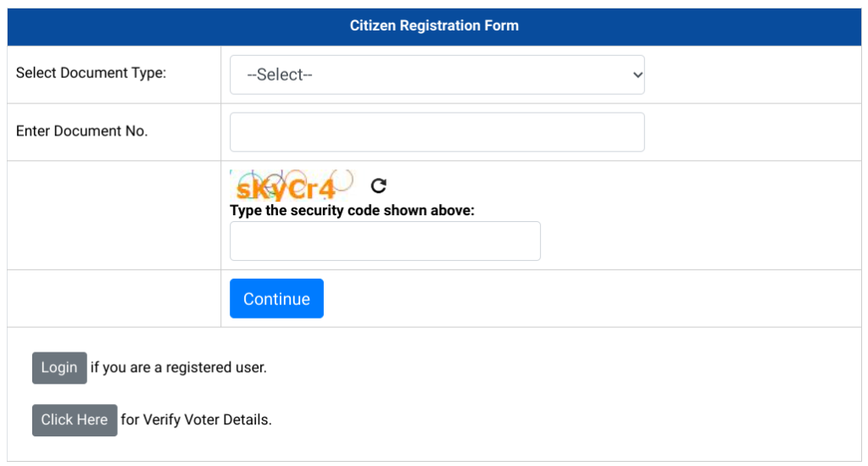Focus the security code text box

coord(385,241)
